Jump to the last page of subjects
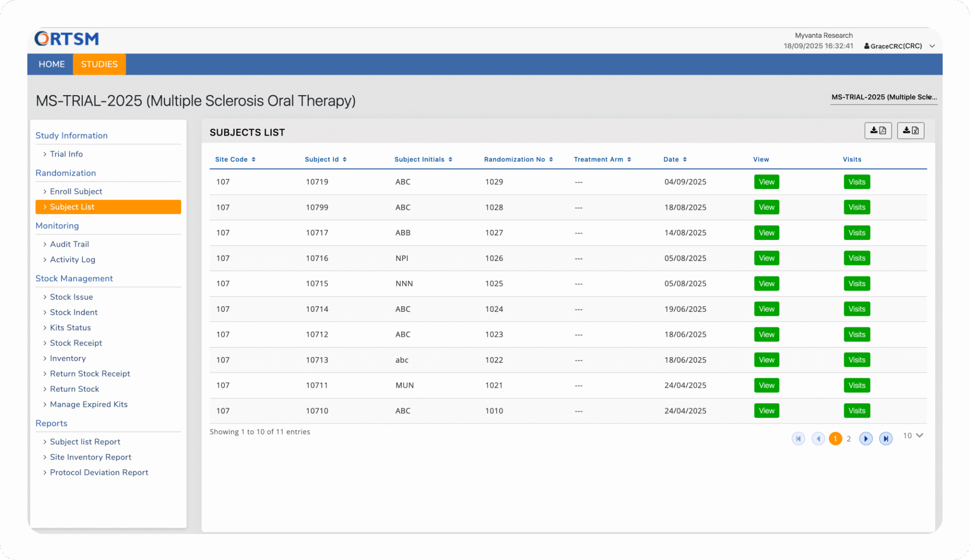 click(886, 438)
